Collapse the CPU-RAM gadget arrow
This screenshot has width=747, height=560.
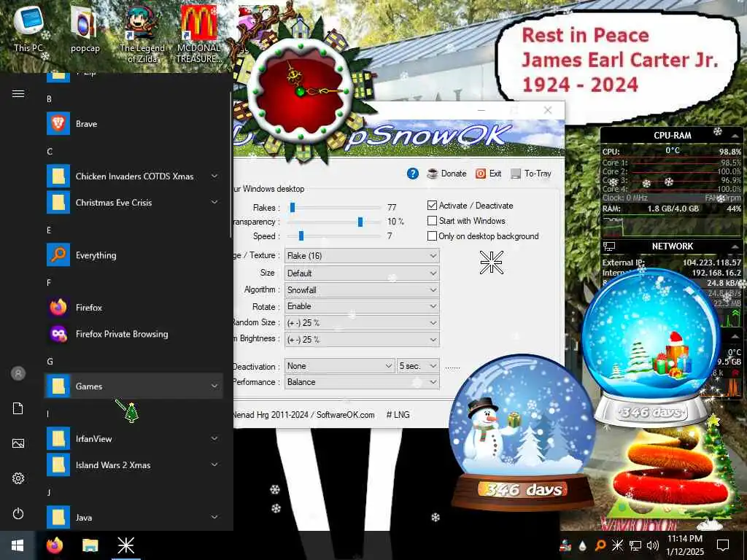[x=735, y=136]
